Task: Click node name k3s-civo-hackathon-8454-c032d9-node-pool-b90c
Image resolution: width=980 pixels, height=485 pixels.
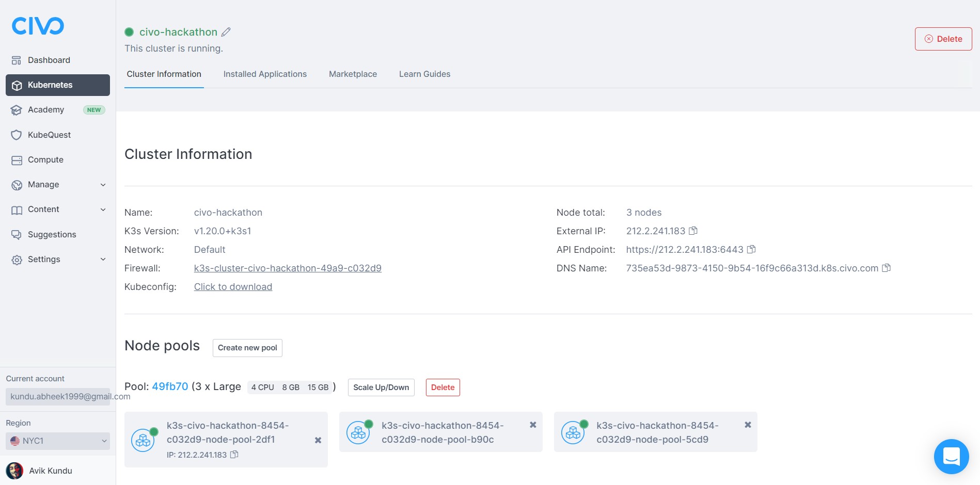Action: pos(442,432)
